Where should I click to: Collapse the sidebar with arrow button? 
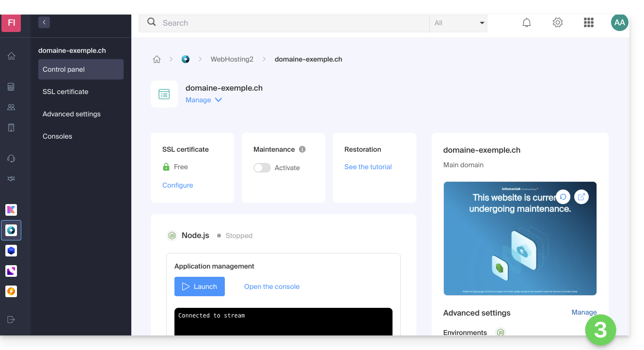44,22
